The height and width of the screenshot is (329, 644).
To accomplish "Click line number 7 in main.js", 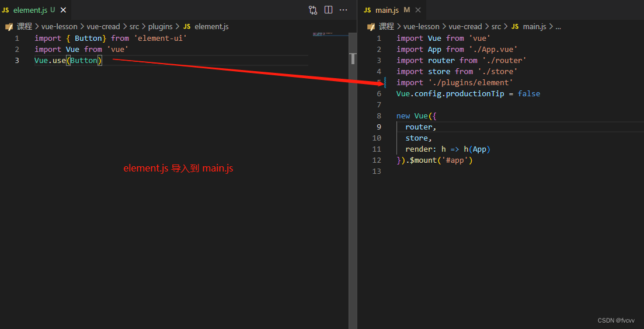I will [x=379, y=104].
